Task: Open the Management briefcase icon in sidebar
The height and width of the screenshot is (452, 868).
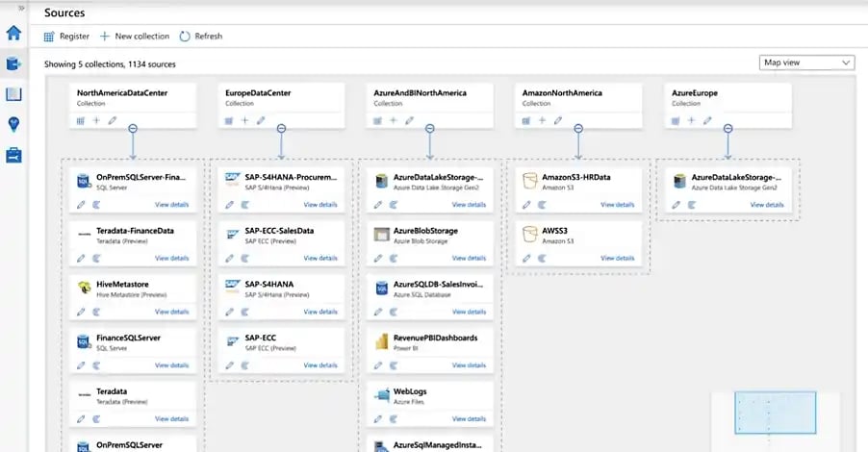Action: [13, 156]
